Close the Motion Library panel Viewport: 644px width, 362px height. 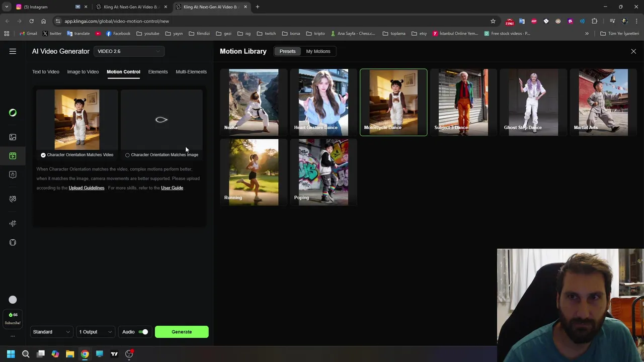pyautogui.click(x=633, y=51)
